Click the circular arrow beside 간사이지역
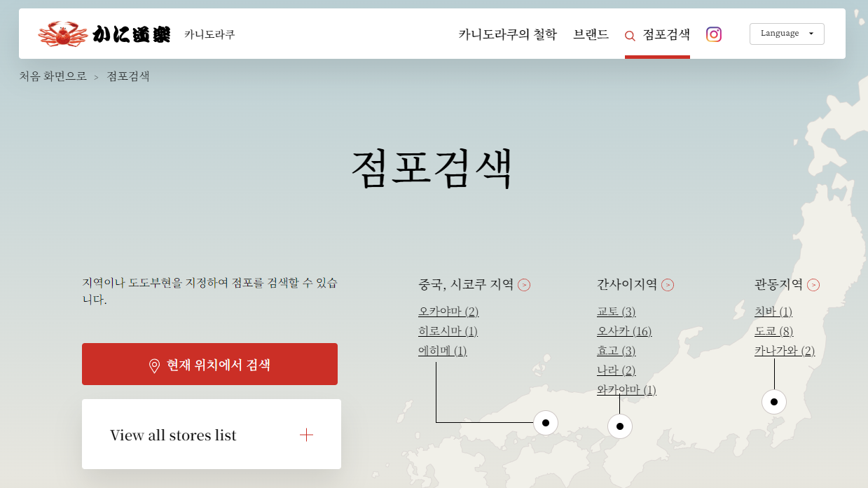 pyautogui.click(x=668, y=284)
